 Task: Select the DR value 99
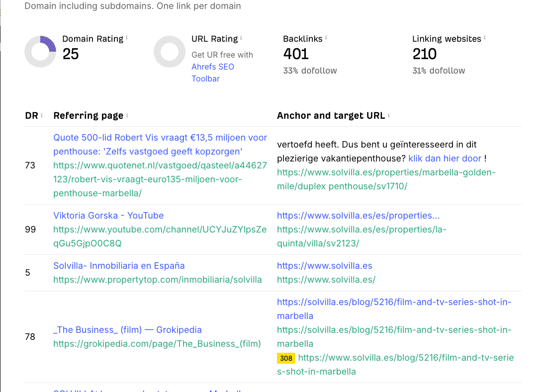pyautogui.click(x=30, y=230)
